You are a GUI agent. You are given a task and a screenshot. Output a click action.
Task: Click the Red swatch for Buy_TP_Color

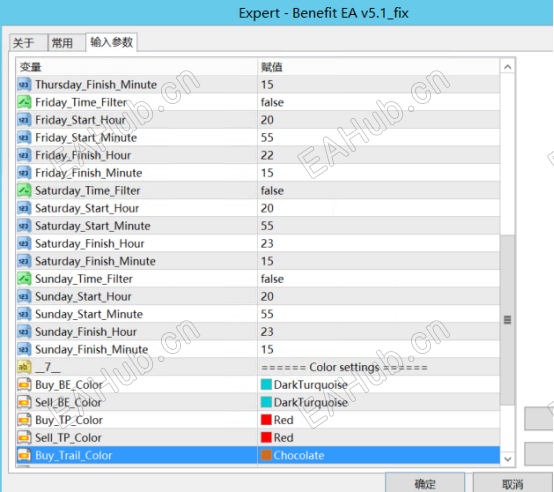[x=266, y=420]
